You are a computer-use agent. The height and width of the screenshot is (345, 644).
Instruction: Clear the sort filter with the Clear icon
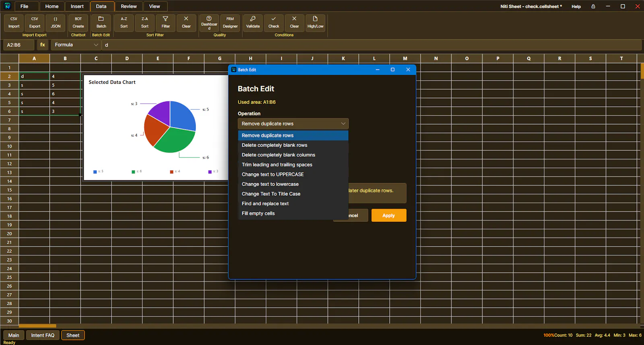pyautogui.click(x=186, y=23)
